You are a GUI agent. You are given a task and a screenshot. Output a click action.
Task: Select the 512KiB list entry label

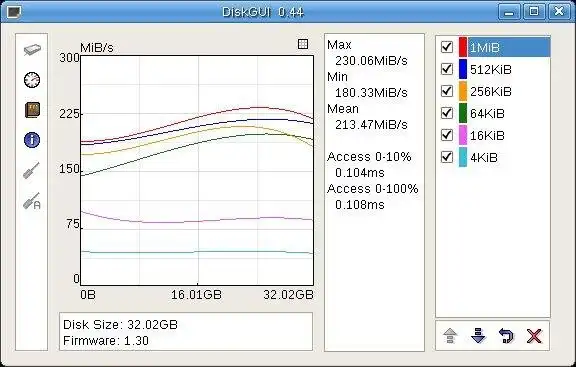tap(491, 69)
